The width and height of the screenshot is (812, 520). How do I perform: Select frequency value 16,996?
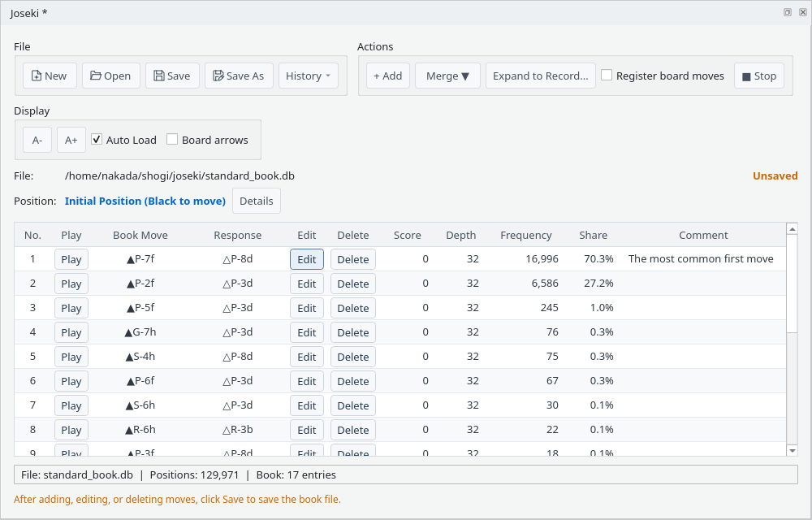pos(542,259)
